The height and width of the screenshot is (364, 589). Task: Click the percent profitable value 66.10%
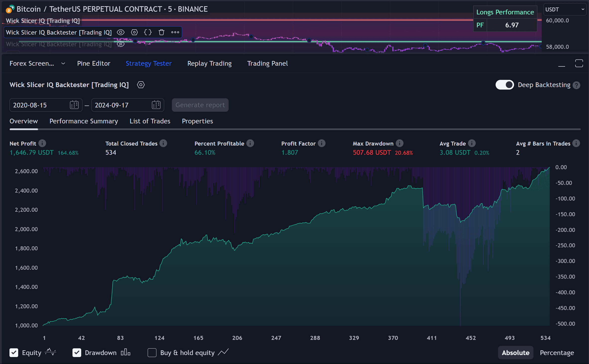[205, 153]
